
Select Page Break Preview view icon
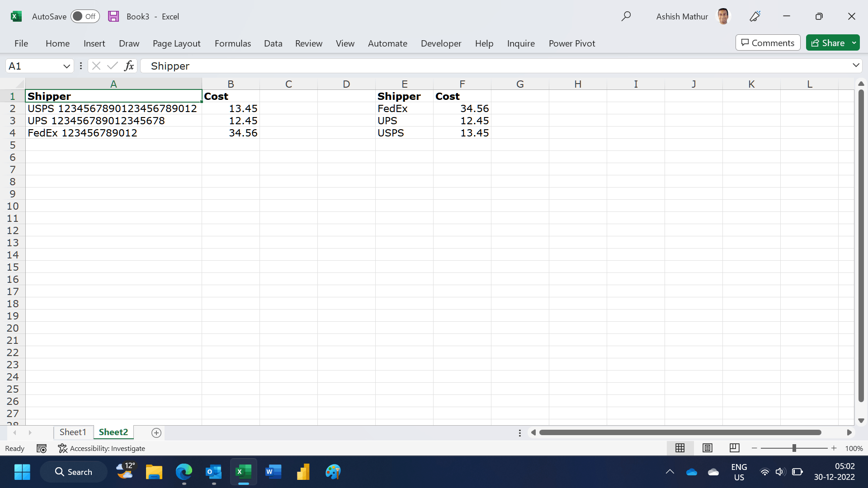(734, 448)
